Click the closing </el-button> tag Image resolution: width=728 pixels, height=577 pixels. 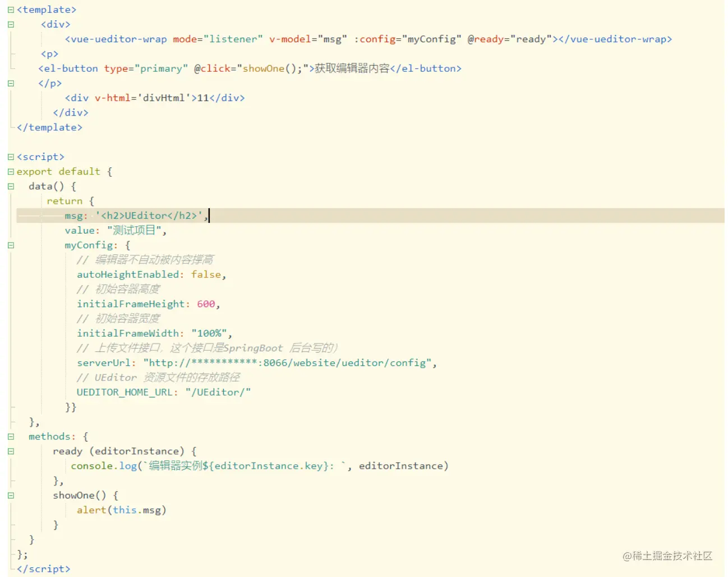pos(426,68)
